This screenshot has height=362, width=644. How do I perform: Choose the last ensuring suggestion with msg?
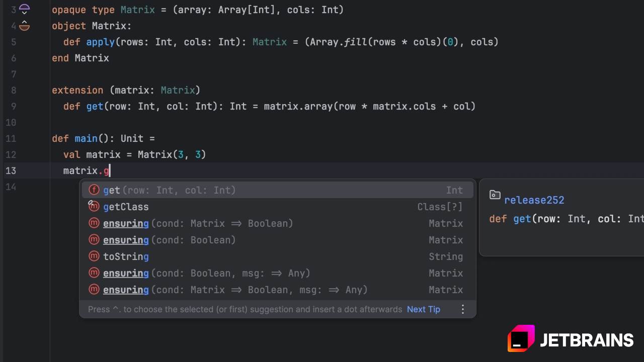coord(278,290)
